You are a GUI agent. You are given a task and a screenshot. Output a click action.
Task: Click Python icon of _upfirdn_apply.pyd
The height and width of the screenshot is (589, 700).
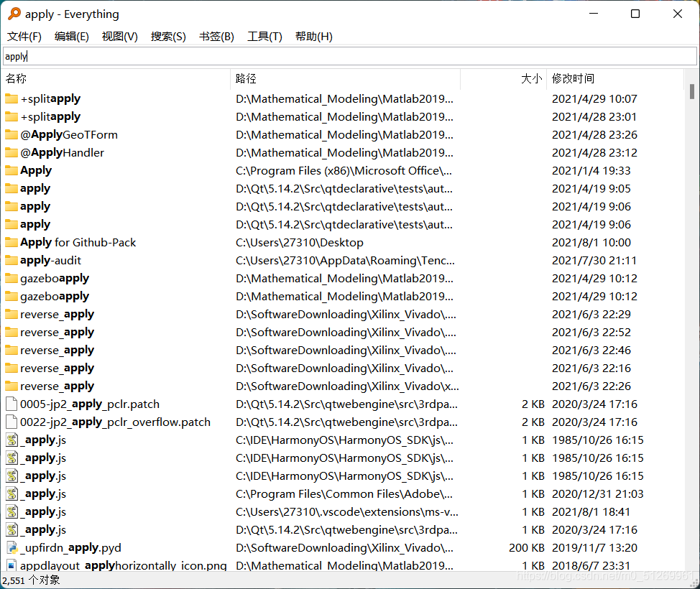tap(11, 547)
